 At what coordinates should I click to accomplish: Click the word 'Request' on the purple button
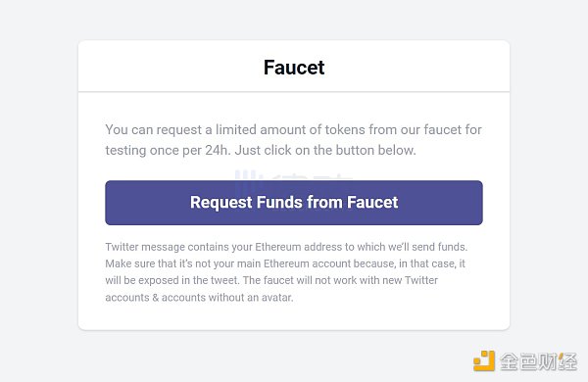[221, 203]
